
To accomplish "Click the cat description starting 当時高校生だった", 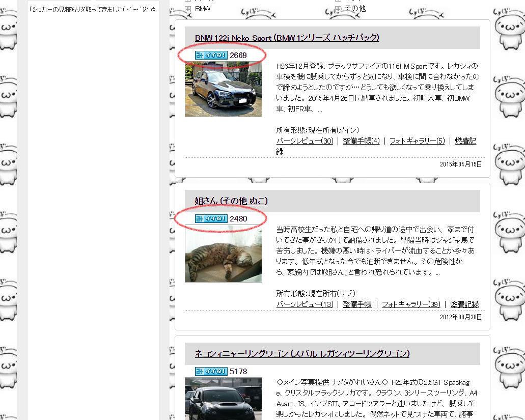I will coord(375,250).
